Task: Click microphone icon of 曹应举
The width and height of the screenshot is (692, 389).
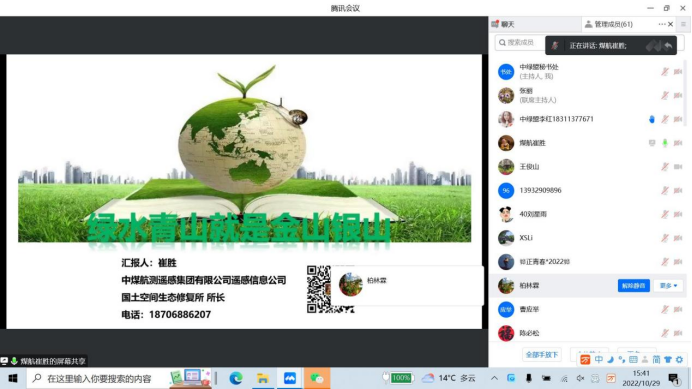Action: coord(665,310)
